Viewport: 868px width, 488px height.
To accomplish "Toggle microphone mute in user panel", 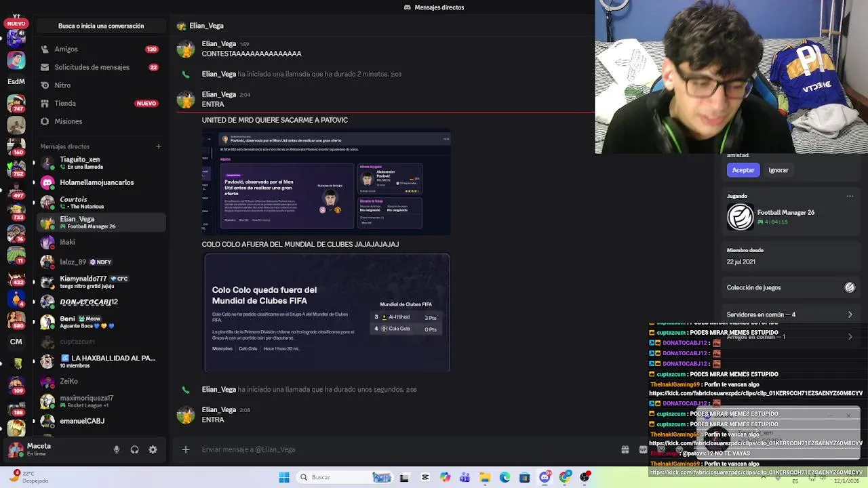I will coord(117,449).
